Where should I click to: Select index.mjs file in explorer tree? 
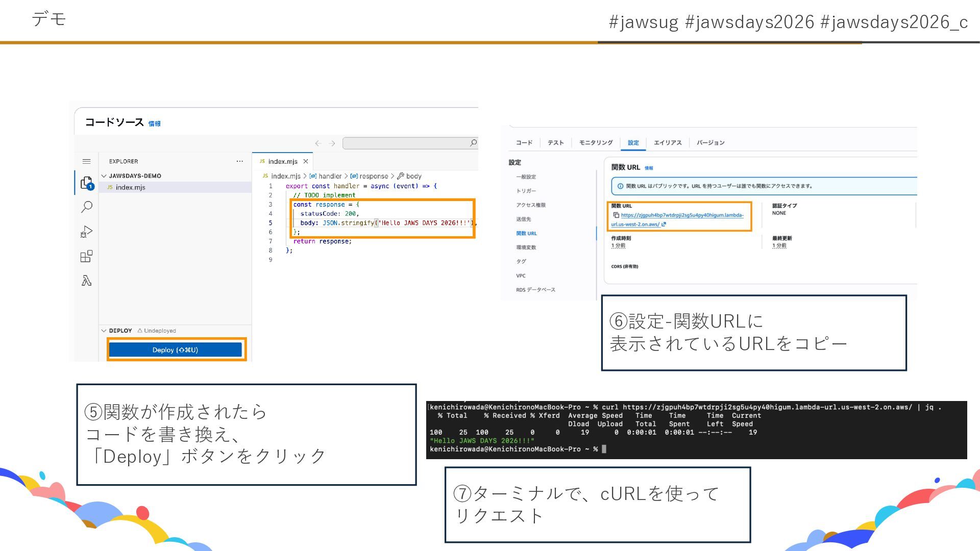coord(131,187)
